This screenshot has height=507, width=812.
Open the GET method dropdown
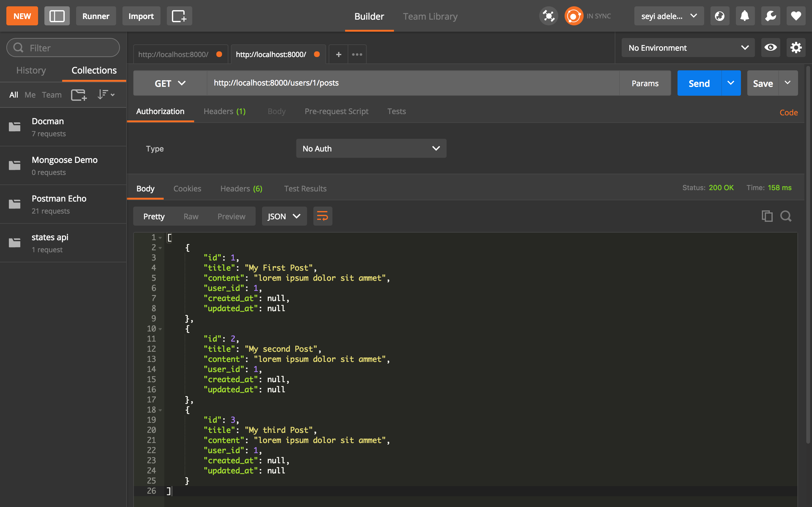tap(170, 83)
